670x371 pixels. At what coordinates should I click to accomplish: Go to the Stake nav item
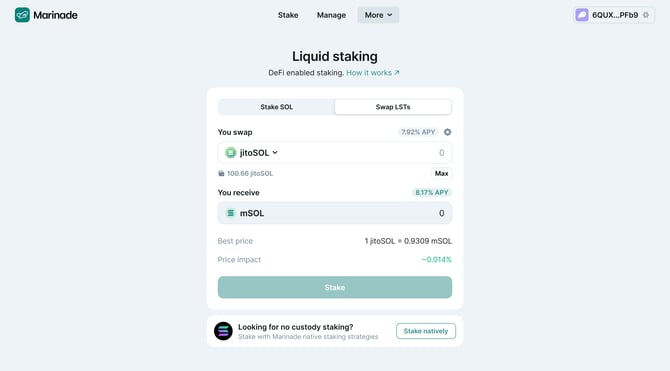pos(288,15)
